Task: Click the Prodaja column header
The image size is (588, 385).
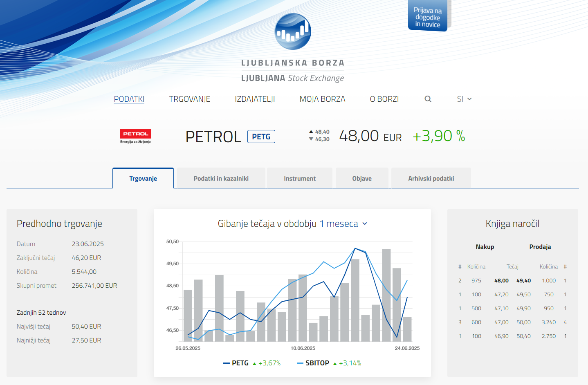Action: tap(540, 247)
